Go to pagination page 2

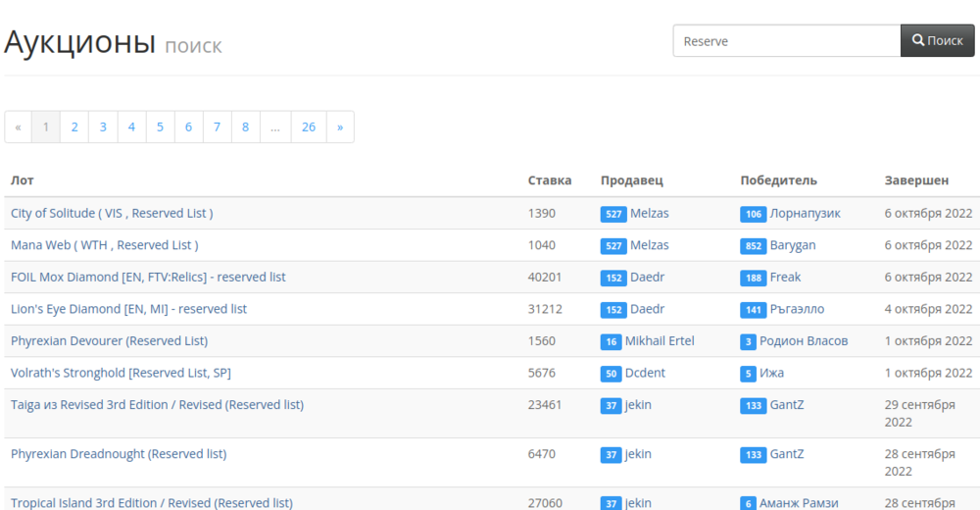coord(74,127)
